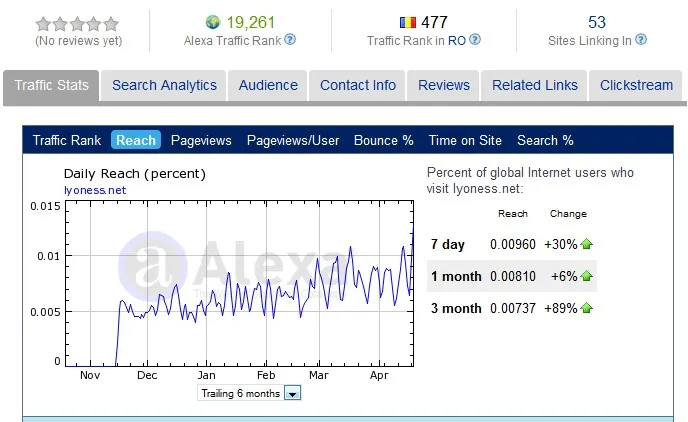Viewport: 688px width, 422px height.
Task: Open the Clickstream tab
Action: click(x=636, y=85)
